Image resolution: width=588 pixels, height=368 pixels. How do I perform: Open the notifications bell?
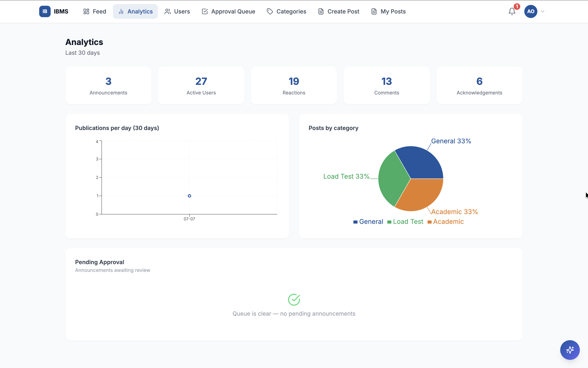pyautogui.click(x=512, y=11)
